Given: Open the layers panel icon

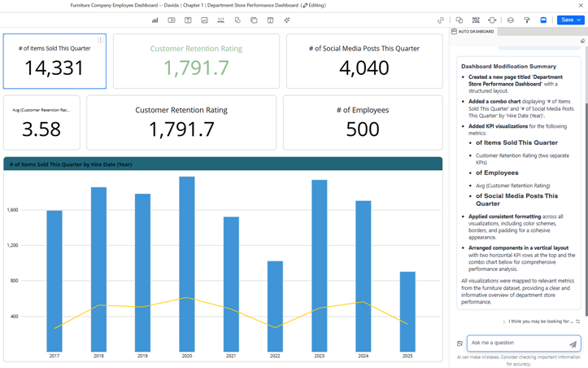Looking at the screenshot, I should pyautogui.click(x=510, y=20).
